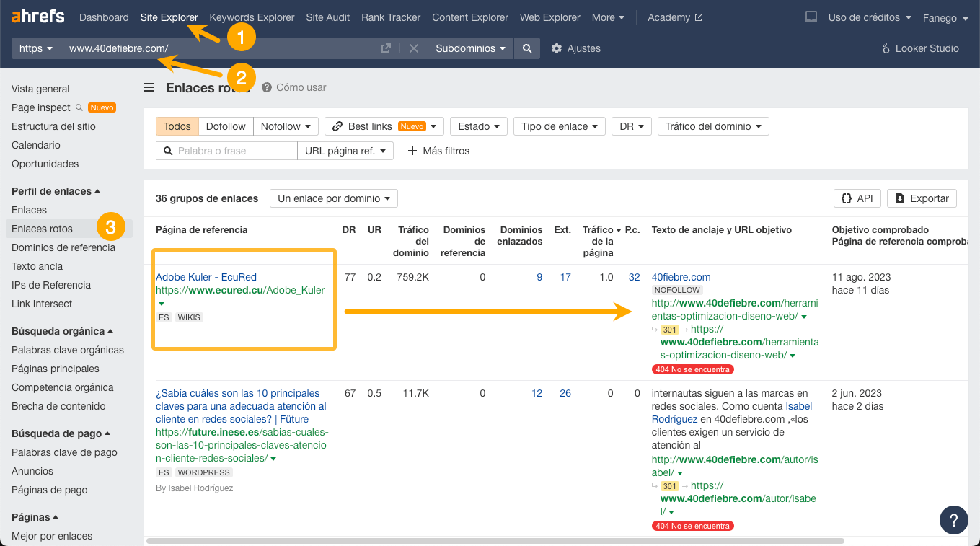This screenshot has height=546, width=980.
Task: Open the API panel
Action: [857, 198]
